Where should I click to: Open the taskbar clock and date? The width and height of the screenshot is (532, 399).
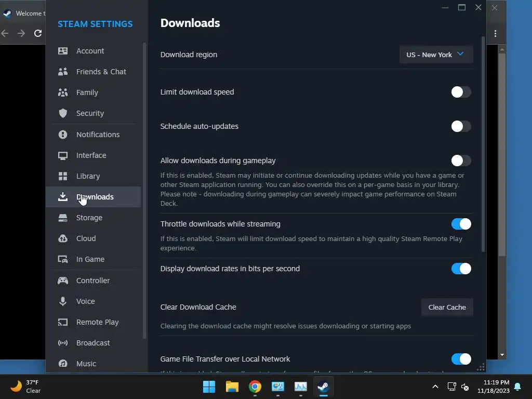[494, 387]
